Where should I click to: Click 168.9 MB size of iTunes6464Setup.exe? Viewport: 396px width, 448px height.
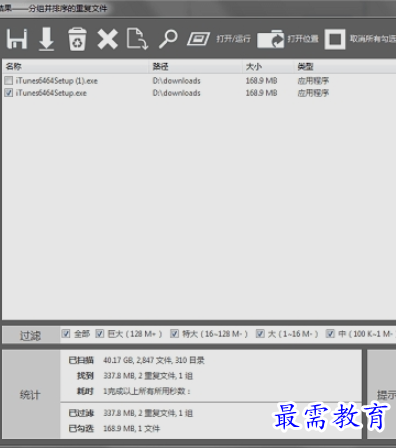261,93
